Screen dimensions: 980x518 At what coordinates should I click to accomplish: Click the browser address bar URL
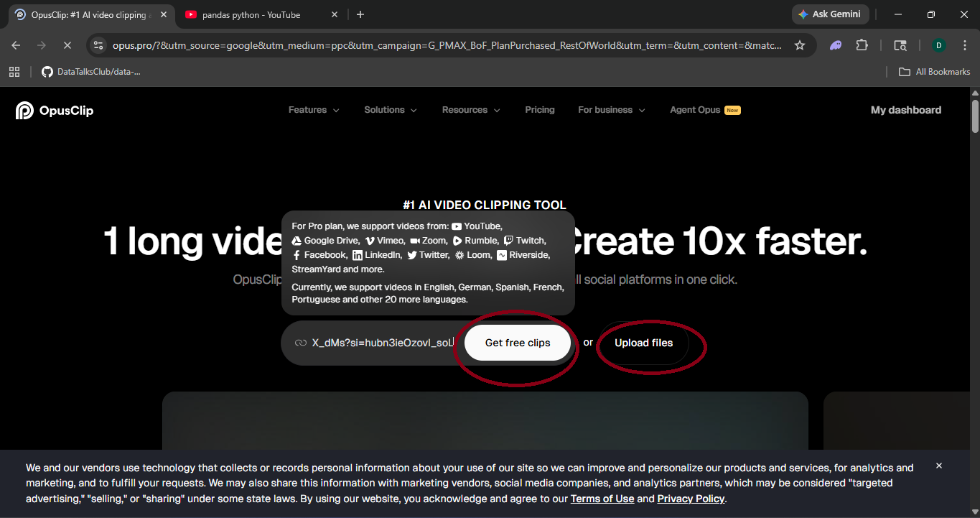pos(447,45)
